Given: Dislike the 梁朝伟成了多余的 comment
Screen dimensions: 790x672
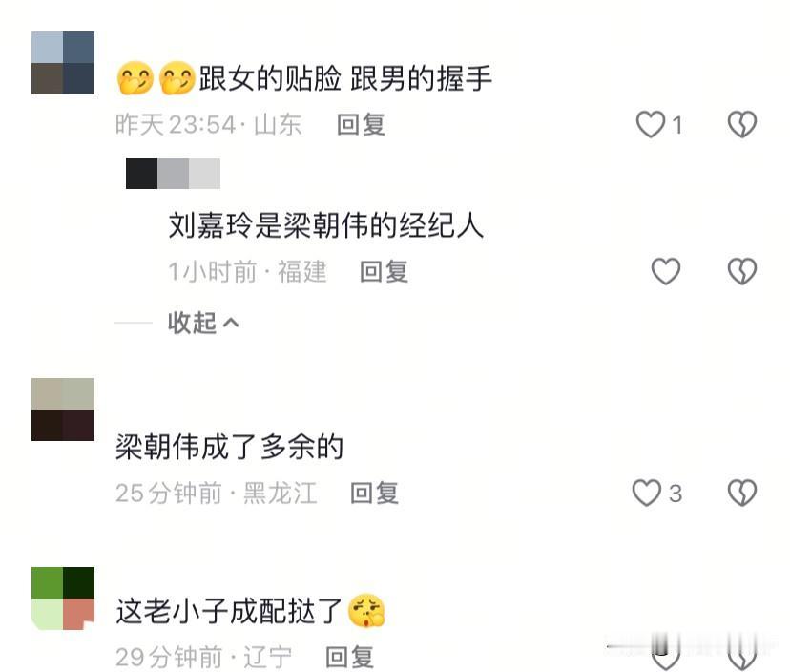Looking at the screenshot, I should pyautogui.click(x=742, y=493).
